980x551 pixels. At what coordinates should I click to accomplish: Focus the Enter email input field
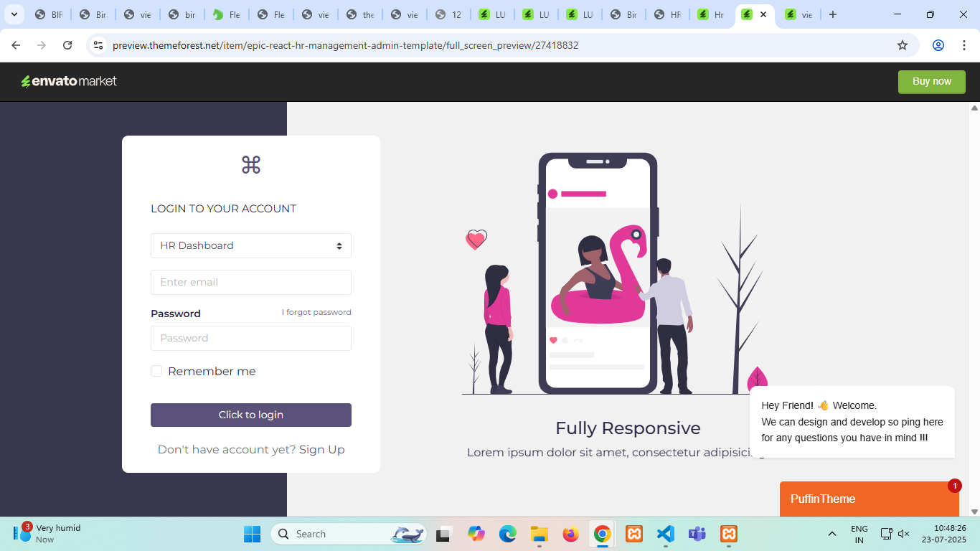[x=250, y=282]
